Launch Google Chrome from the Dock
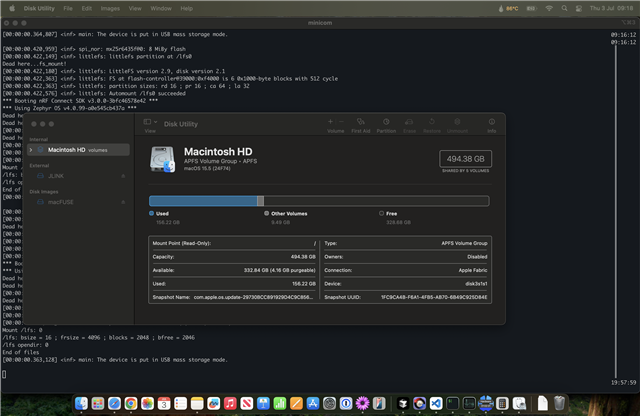The image size is (640, 416). 131,403
